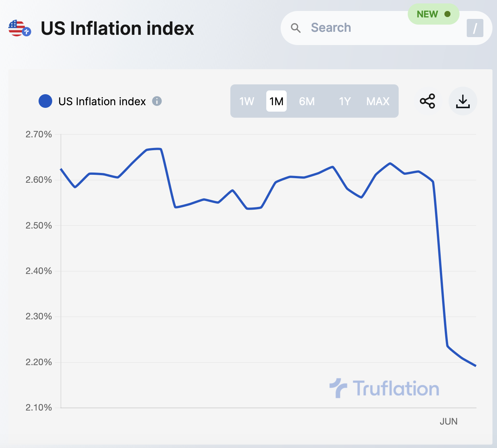497x448 pixels.
Task: Select the 1M time range
Action: click(x=276, y=101)
